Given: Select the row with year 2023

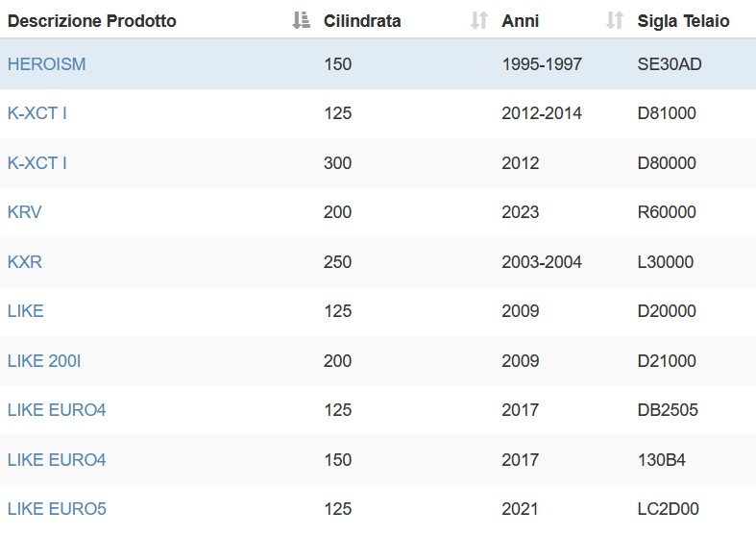Looking at the screenshot, I should click(x=378, y=212).
